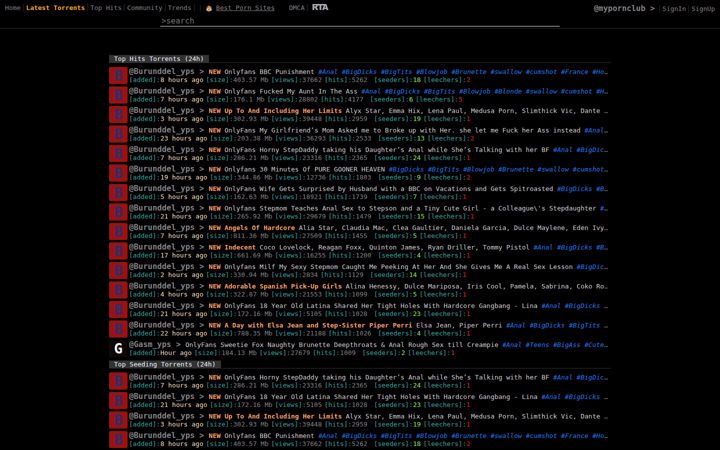The height and width of the screenshot is (450, 720).
Task: Open @Burunddel_yps profile on the Indecent row
Action: pos(162,247)
